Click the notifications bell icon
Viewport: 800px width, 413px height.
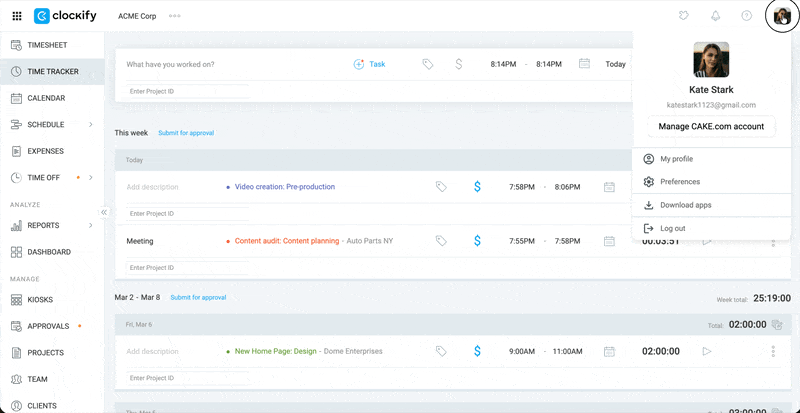(715, 16)
